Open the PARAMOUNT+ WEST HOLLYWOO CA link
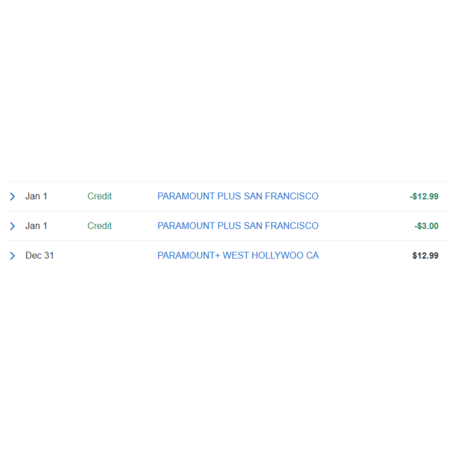450x450 pixels. 238,255
